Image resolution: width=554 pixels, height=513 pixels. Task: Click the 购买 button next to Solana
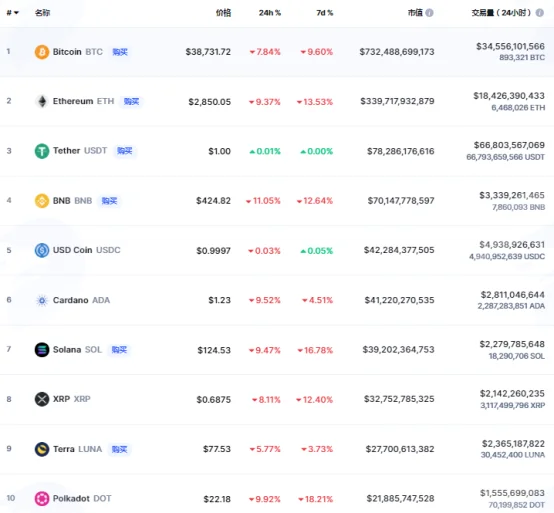coord(119,350)
